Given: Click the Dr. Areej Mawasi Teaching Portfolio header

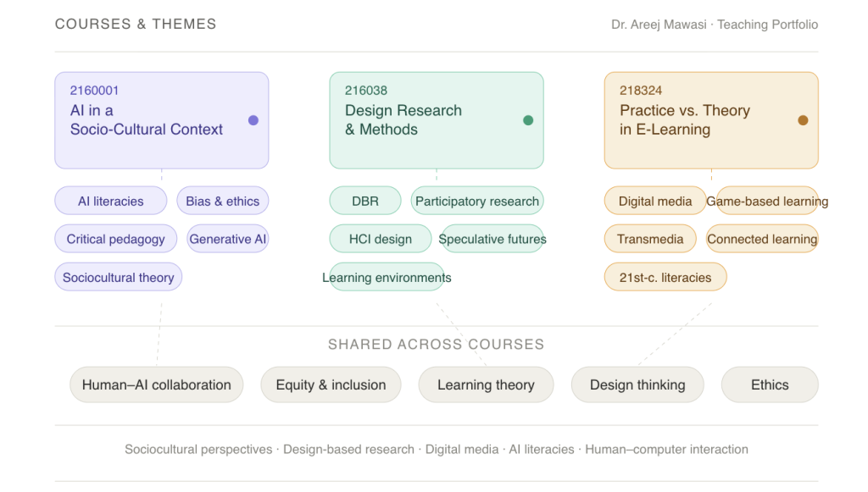Looking at the screenshot, I should point(715,25).
